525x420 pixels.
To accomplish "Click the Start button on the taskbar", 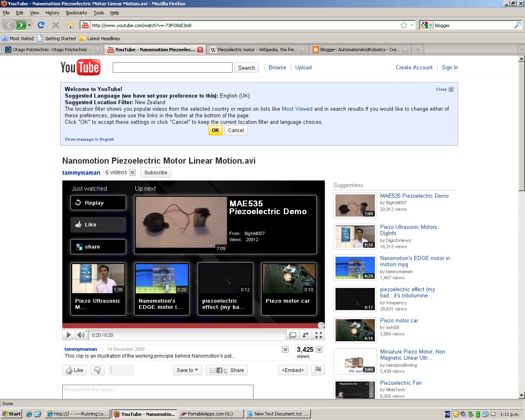I will (11, 414).
